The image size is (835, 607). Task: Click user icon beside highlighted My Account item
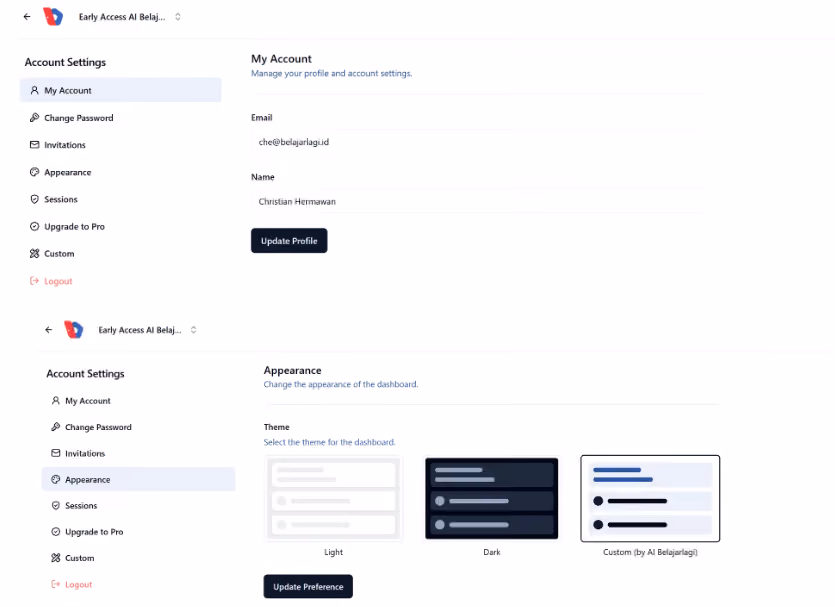pos(35,91)
